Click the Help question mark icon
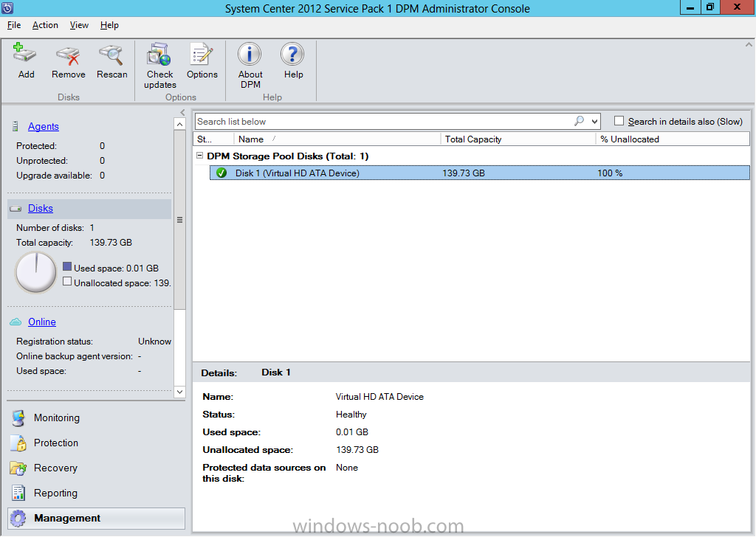Viewport: 756px width, 537px height. point(292,54)
